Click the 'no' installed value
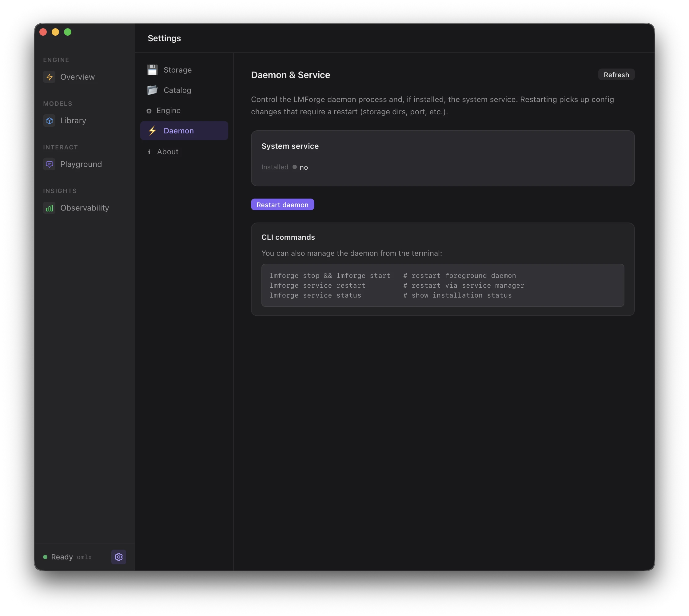The height and width of the screenshot is (616, 689). click(304, 167)
